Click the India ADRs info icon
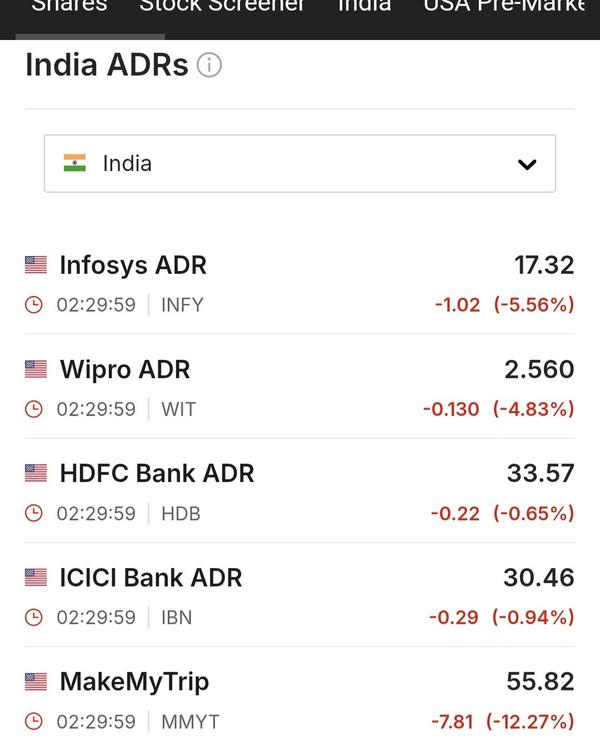 [x=209, y=66]
